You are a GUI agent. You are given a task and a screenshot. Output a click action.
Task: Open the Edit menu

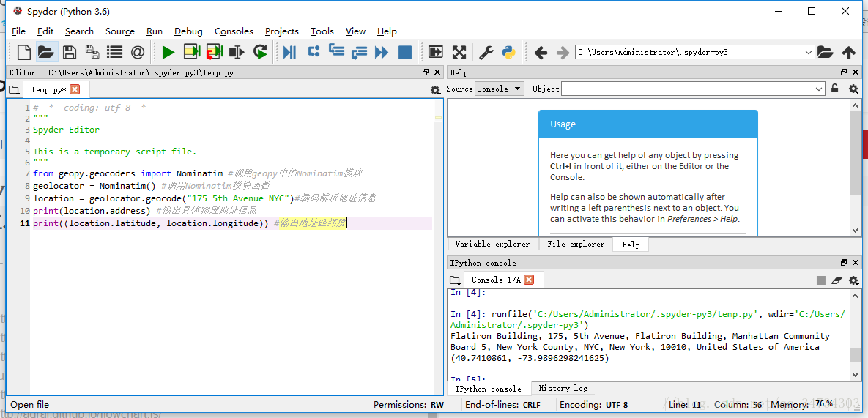click(x=45, y=31)
